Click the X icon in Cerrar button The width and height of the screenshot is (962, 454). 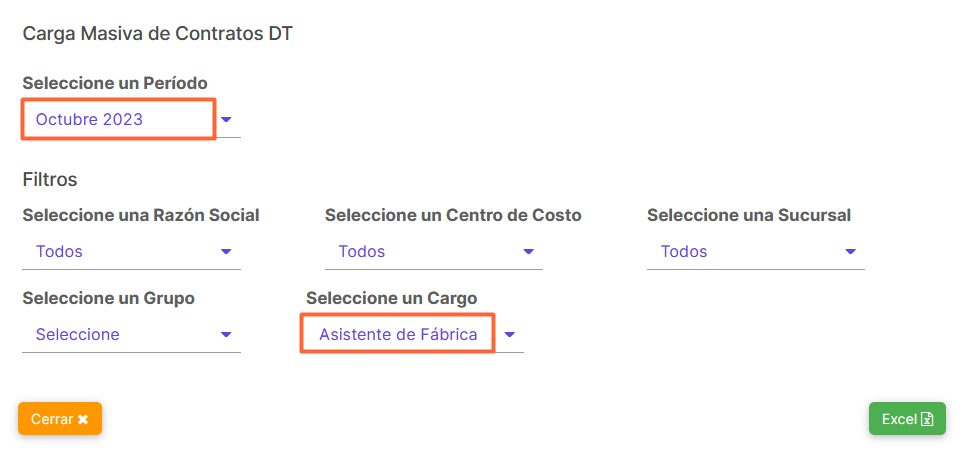coord(83,419)
